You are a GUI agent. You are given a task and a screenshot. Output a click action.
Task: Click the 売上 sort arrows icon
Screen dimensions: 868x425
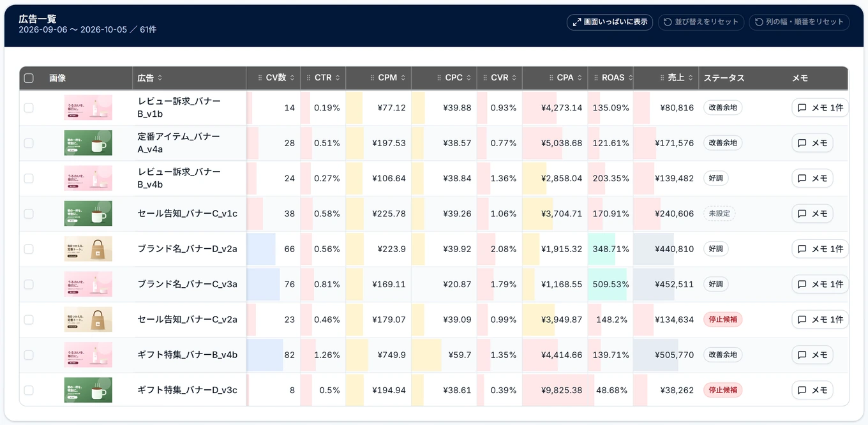[691, 78]
